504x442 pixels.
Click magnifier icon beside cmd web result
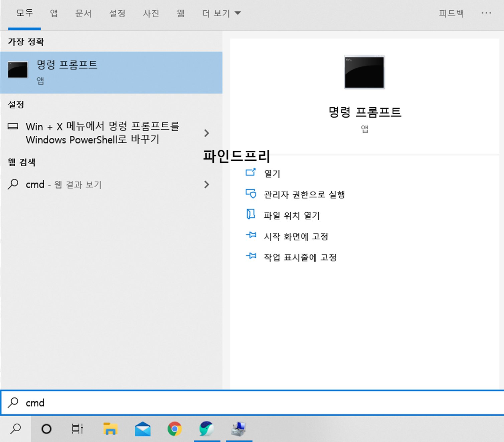click(13, 184)
